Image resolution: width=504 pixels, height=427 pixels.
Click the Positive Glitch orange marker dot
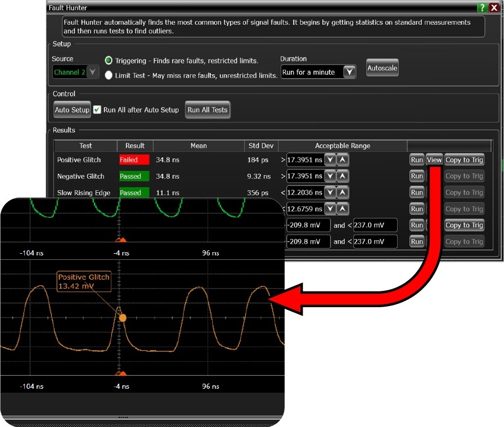pyautogui.click(x=123, y=318)
